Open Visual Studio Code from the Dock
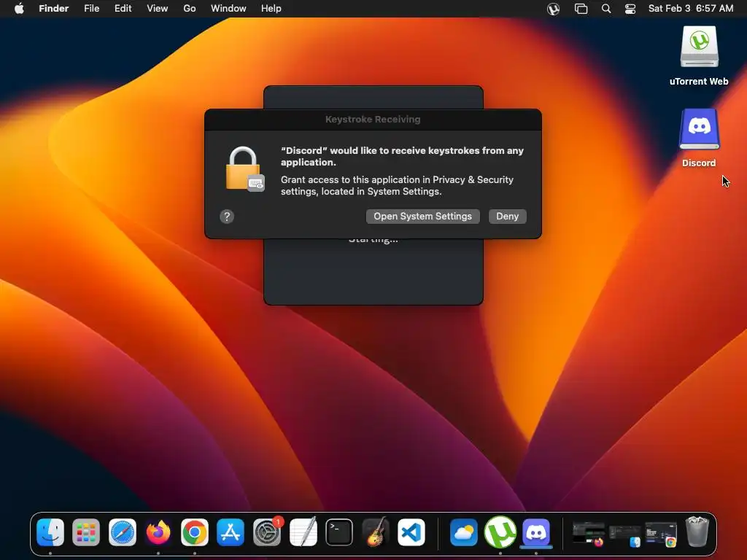 (411, 532)
